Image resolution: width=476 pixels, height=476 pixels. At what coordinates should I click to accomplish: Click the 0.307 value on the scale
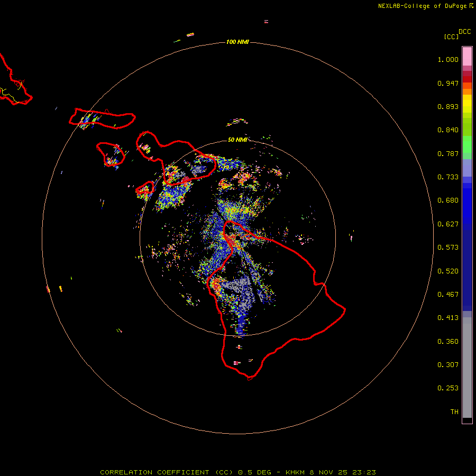click(448, 365)
